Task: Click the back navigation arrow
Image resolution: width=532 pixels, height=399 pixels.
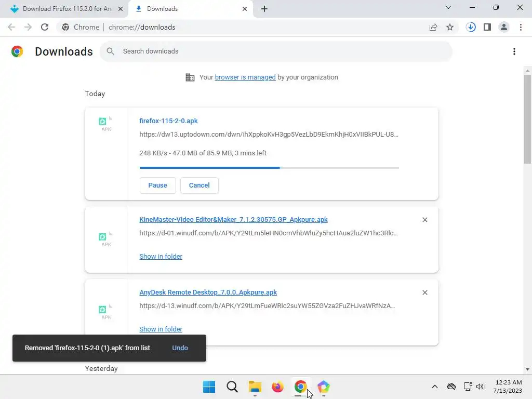Action: pos(11,27)
